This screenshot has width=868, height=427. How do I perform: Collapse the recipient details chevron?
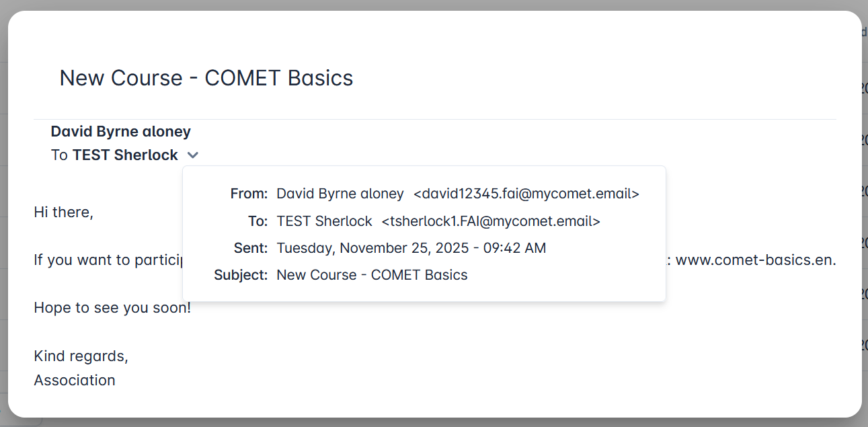point(193,155)
